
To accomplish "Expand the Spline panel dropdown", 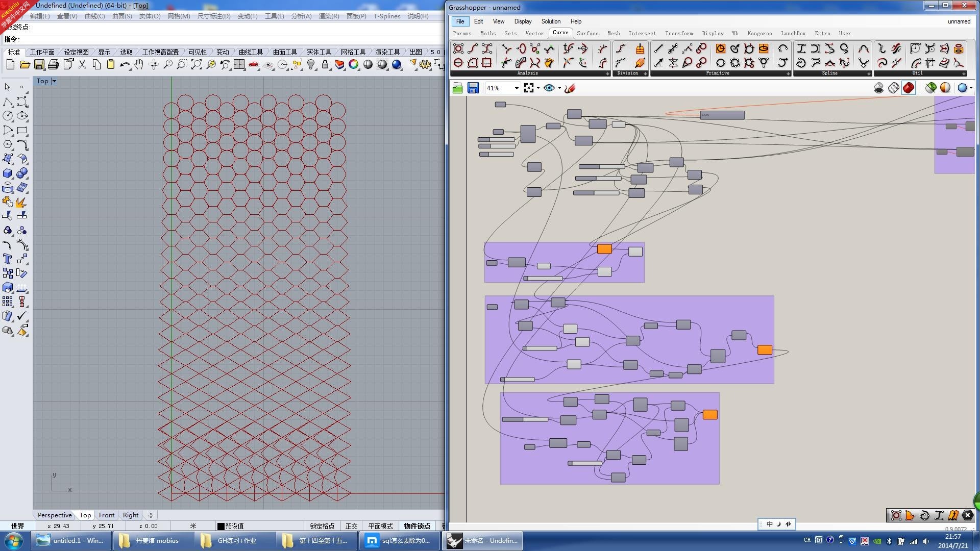I will (x=869, y=73).
